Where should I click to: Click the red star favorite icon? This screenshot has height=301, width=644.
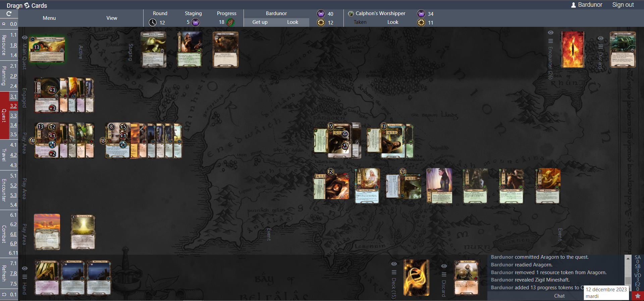click(638, 296)
